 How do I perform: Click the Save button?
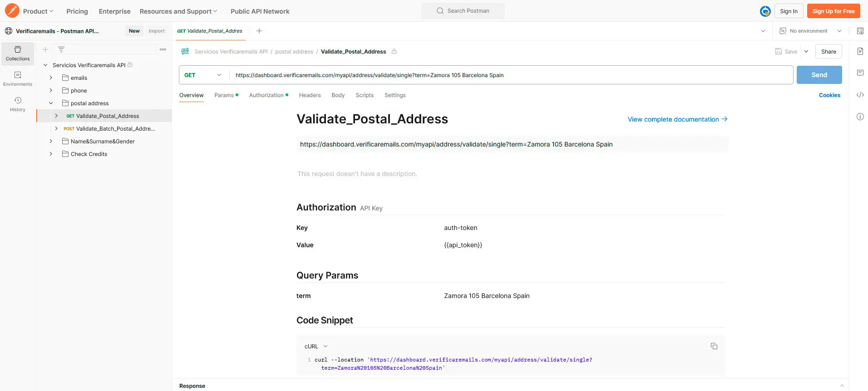(x=786, y=52)
